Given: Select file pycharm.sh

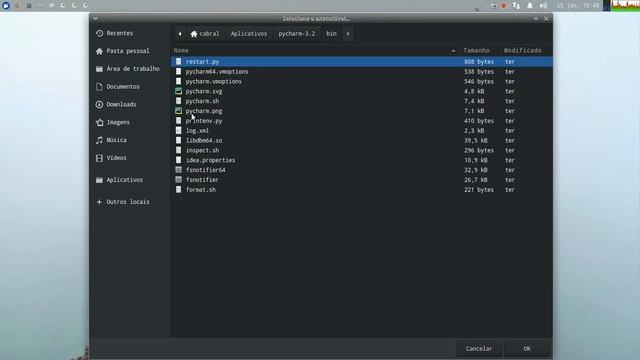Looking at the screenshot, I should [362, 101].
